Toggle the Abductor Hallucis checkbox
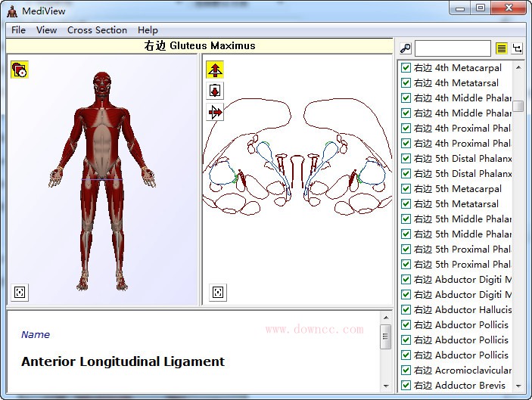532x400 pixels. [x=406, y=310]
